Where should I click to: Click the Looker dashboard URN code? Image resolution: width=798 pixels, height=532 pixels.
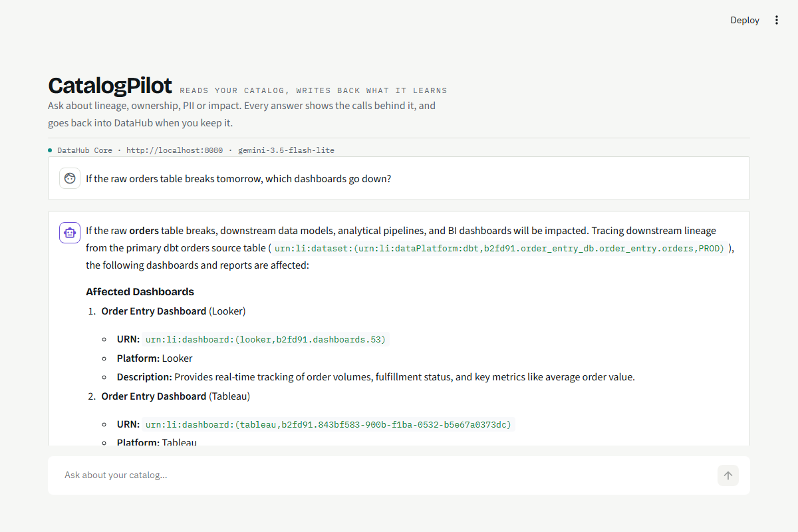(265, 339)
